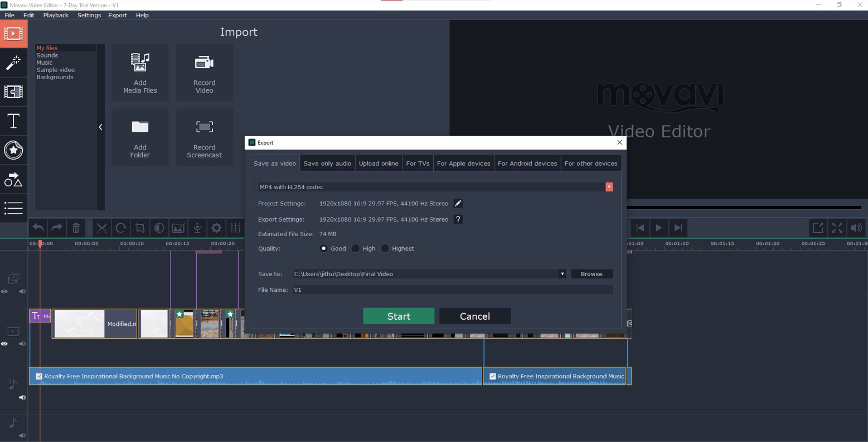Select the Crop tool in timeline toolbar

pyautogui.click(x=140, y=228)
